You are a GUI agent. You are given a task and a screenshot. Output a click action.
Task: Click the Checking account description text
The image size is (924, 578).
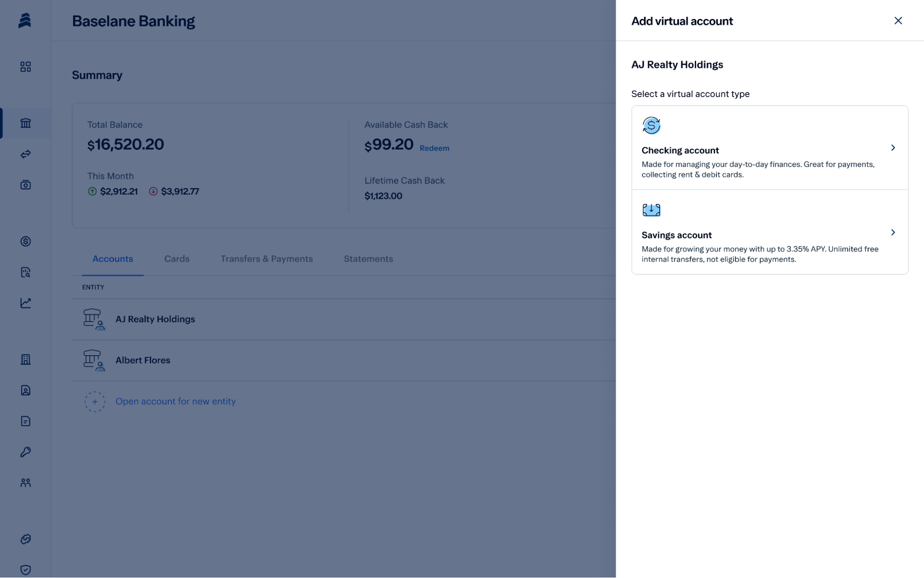click(758, 169)
